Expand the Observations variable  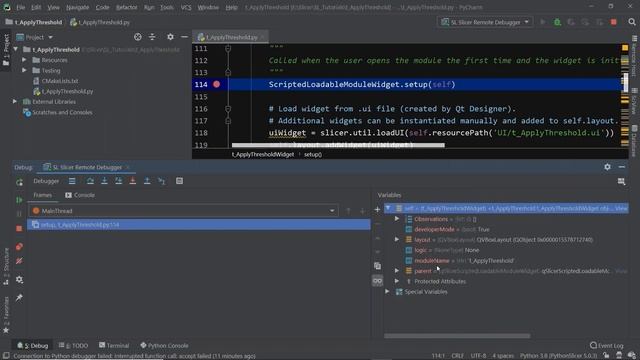[397, 219]
